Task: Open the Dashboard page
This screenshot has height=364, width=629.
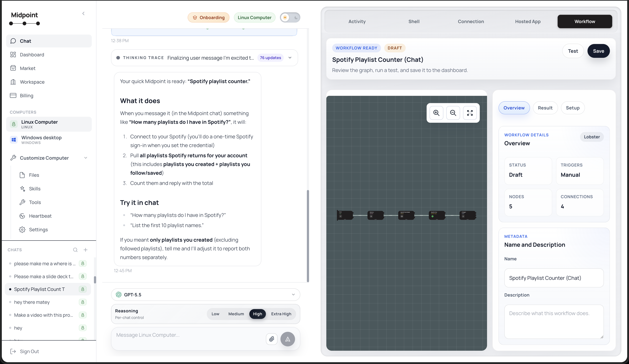Action: [49, 55]
